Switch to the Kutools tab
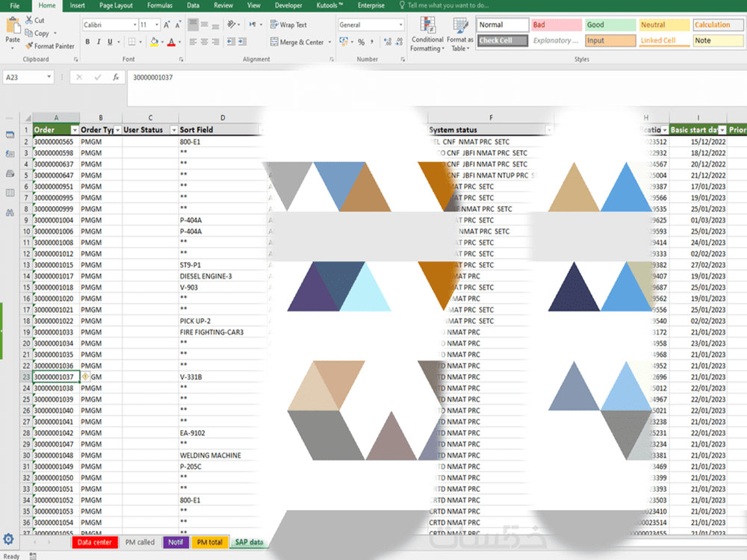The height and width of the screenshot is (560, 747). coord(329,6)
